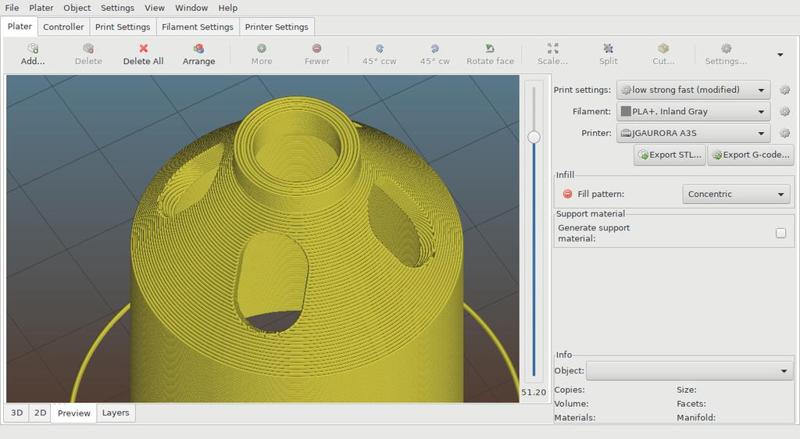Open filament settings gear icon
The width and height of the screenshot is (800, 439).
tap(785, 111)
